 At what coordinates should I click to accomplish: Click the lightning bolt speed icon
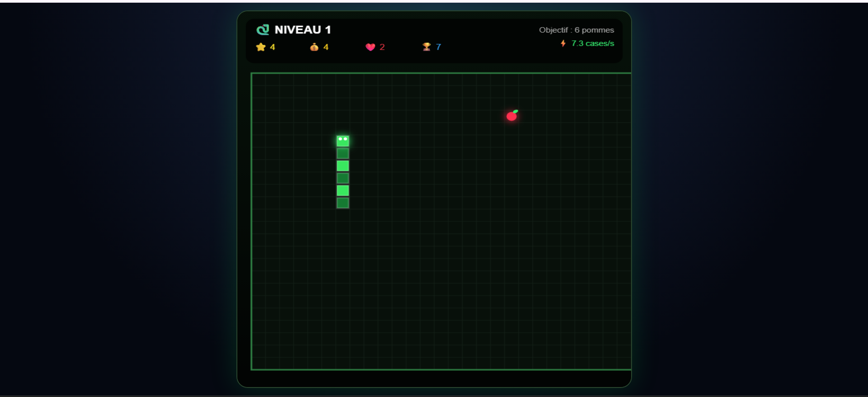563,43
